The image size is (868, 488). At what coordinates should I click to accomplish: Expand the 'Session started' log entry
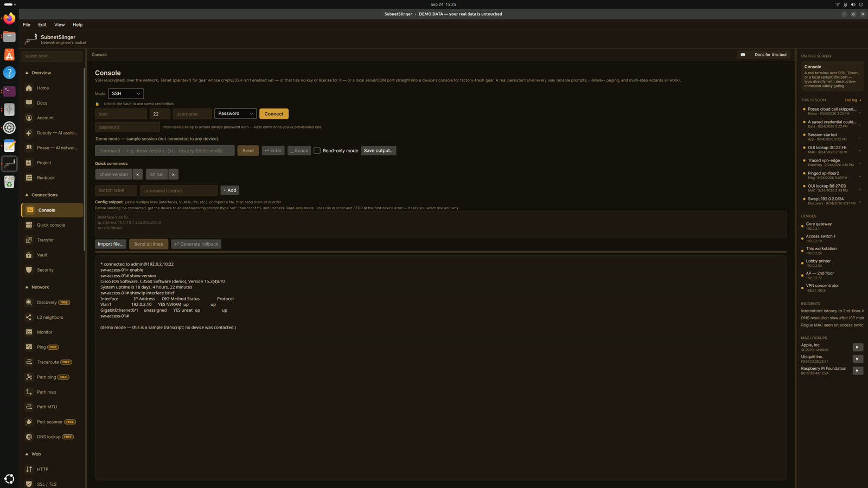coord(860,138)
